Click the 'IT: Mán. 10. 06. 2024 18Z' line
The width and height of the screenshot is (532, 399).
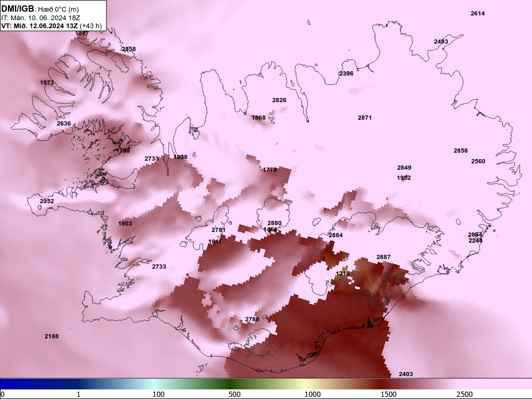40,18
